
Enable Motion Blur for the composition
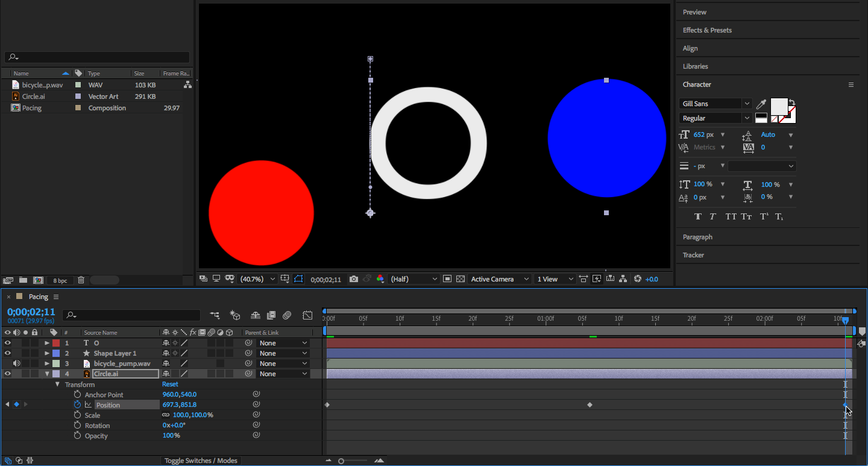point(287,315)
